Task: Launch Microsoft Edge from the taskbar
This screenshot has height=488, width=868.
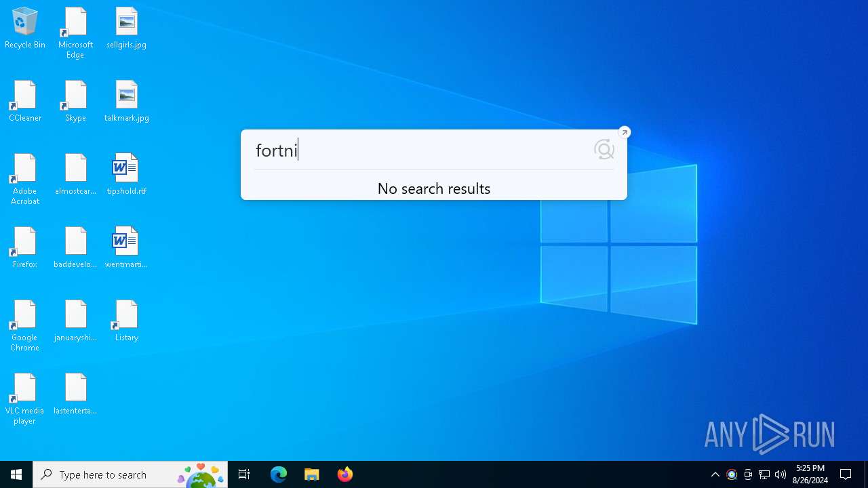Action: click(x=279, y=474)
